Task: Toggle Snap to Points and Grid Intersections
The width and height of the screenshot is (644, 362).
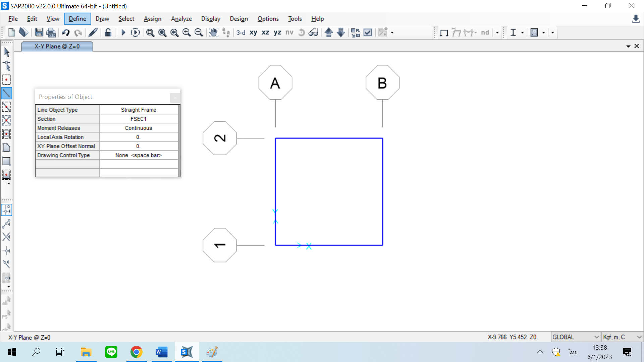Action: tap(6, 210)
